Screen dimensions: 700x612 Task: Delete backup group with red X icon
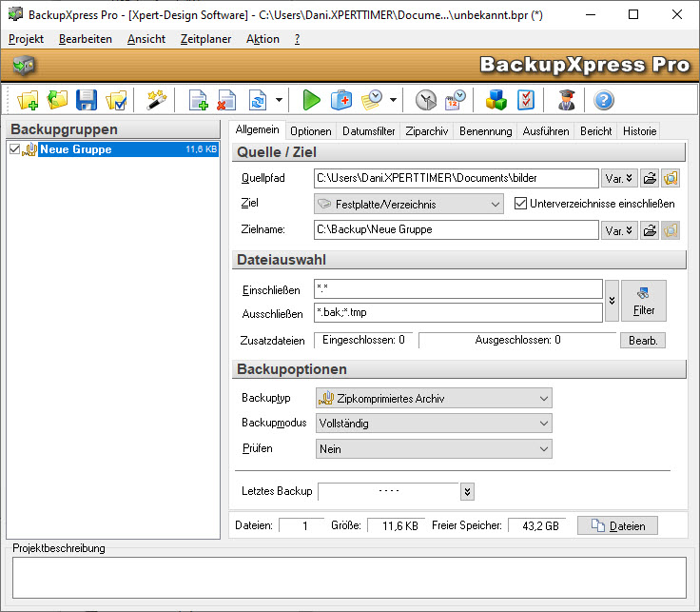[x=226, y=100]
